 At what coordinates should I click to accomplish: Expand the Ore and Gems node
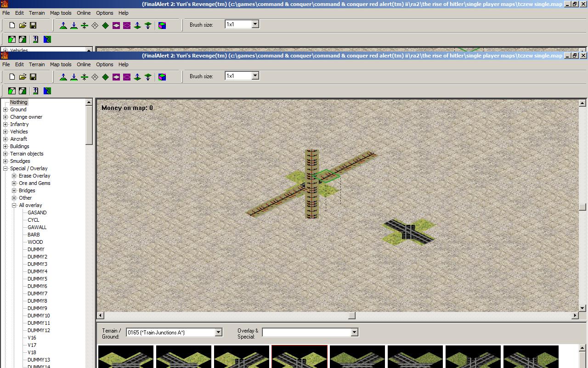coord(14,183)
